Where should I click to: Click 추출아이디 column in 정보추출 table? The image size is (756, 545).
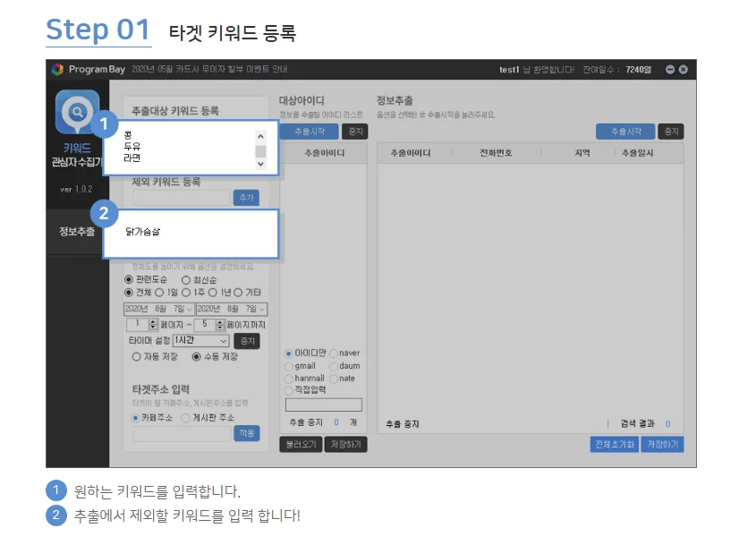pos(411,153)
